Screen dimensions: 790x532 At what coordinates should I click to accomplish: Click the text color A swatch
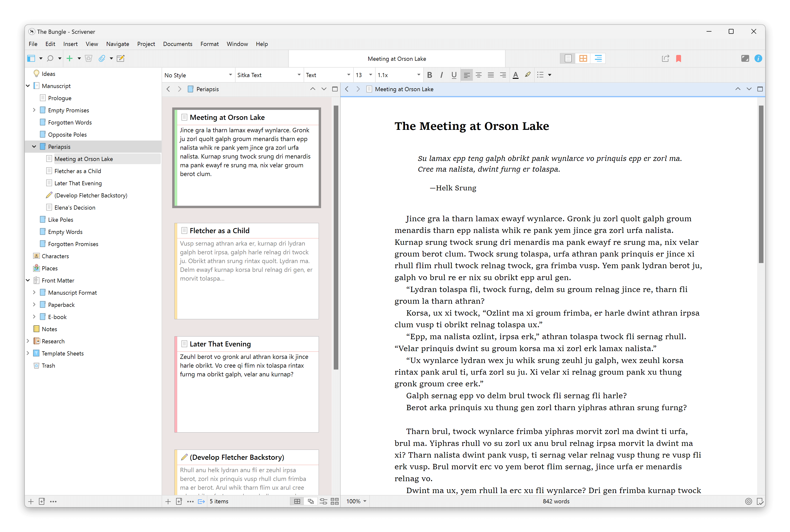[515, 75]
